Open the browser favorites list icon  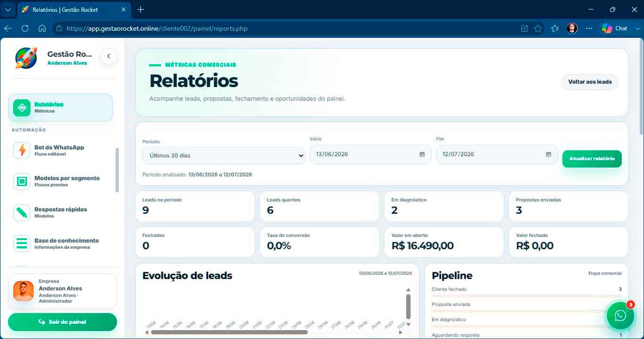tap(555, 28)
